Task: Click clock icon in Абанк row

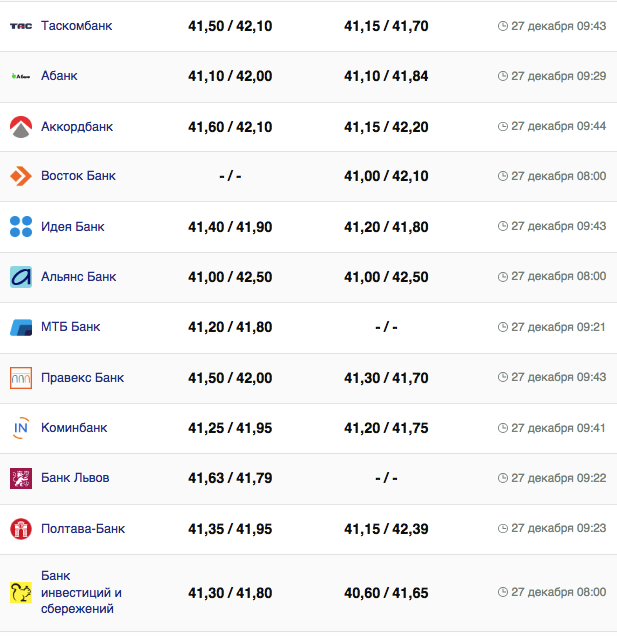Action: tap(502, 76)
